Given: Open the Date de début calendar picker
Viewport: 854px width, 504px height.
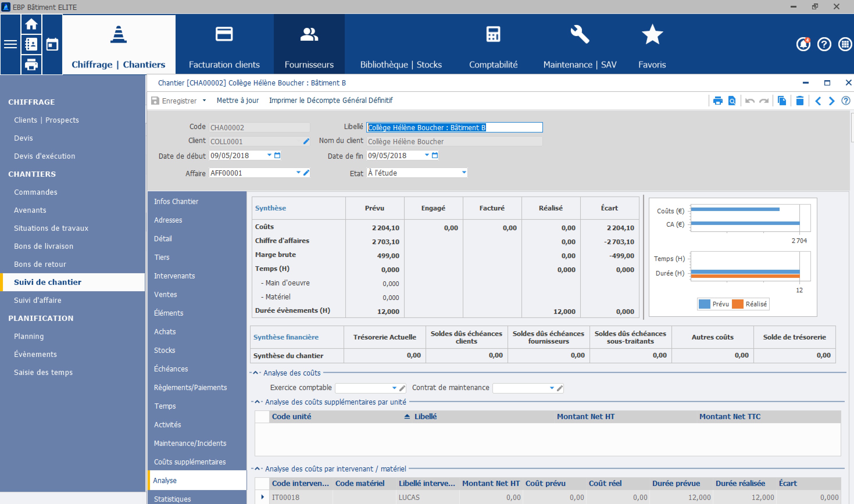Looking at the screenshot, I should (x=277, y=155).
